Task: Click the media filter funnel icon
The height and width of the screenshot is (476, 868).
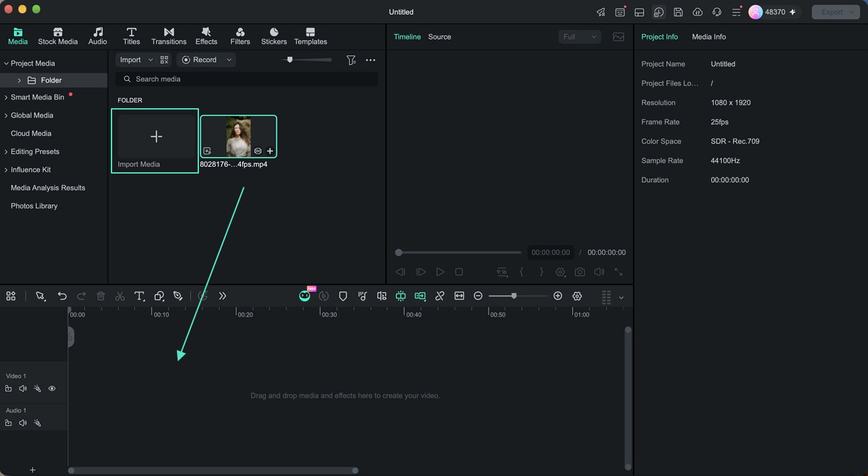Action: pos(351,60)
